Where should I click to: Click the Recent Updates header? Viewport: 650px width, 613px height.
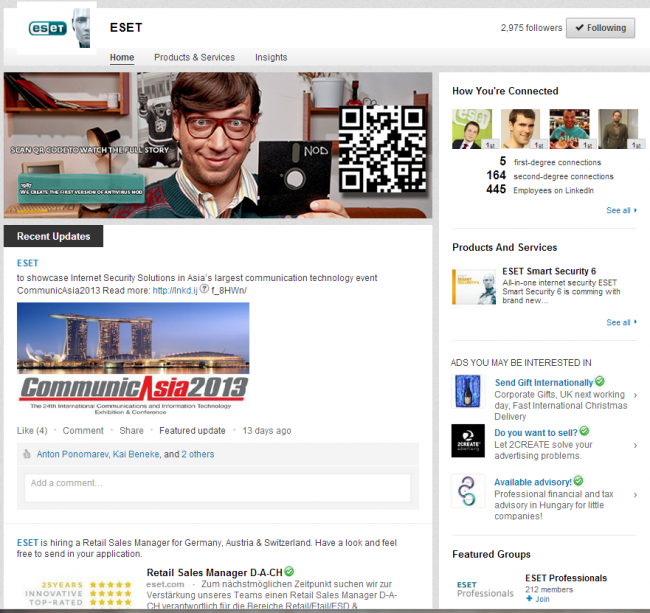click(x=53, y=236)
